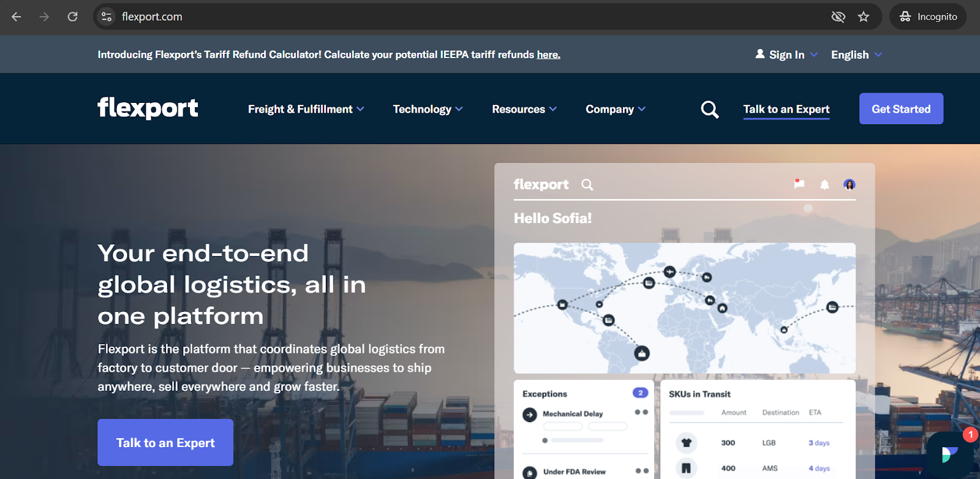980x479 pixels.
Task: Click the Under FDA Review exception row
Action: pos(584,471)
